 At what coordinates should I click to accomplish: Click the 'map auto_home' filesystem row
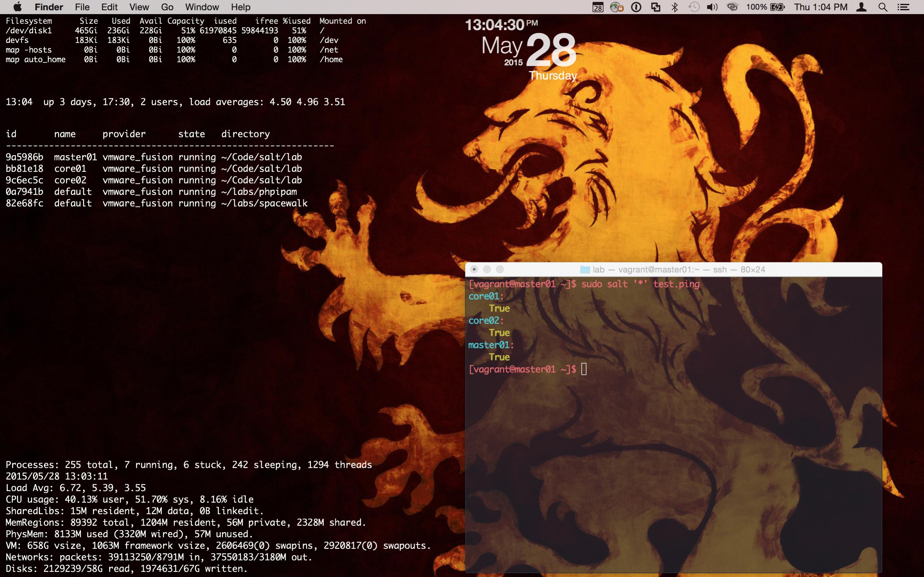pyautogui.click(x=174, y=60)
